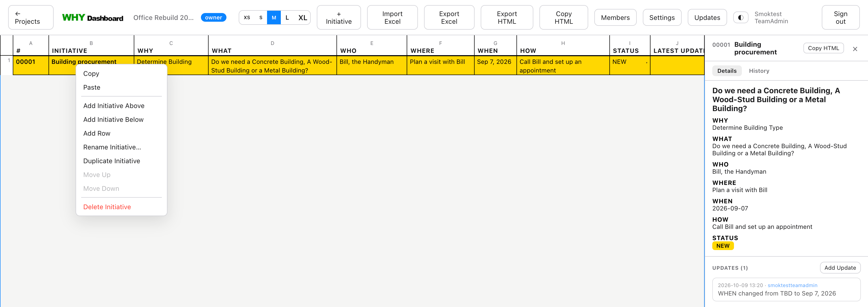
Task: Choose Paste in context menu
Action: tap(121, 87)
